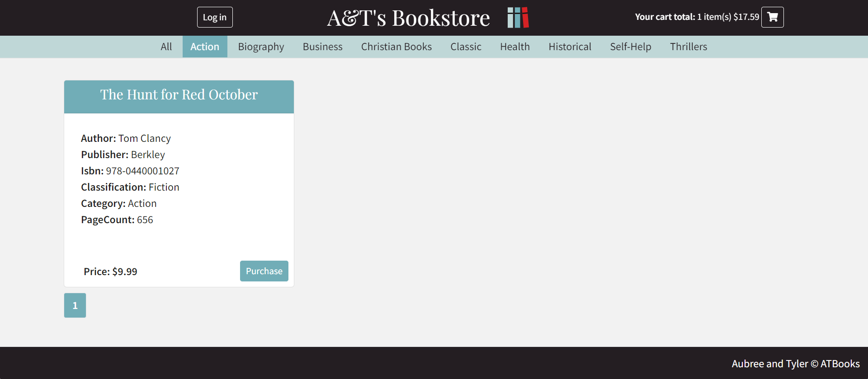
Task: Switch to Classic category
Action: (x=466, y=47)
